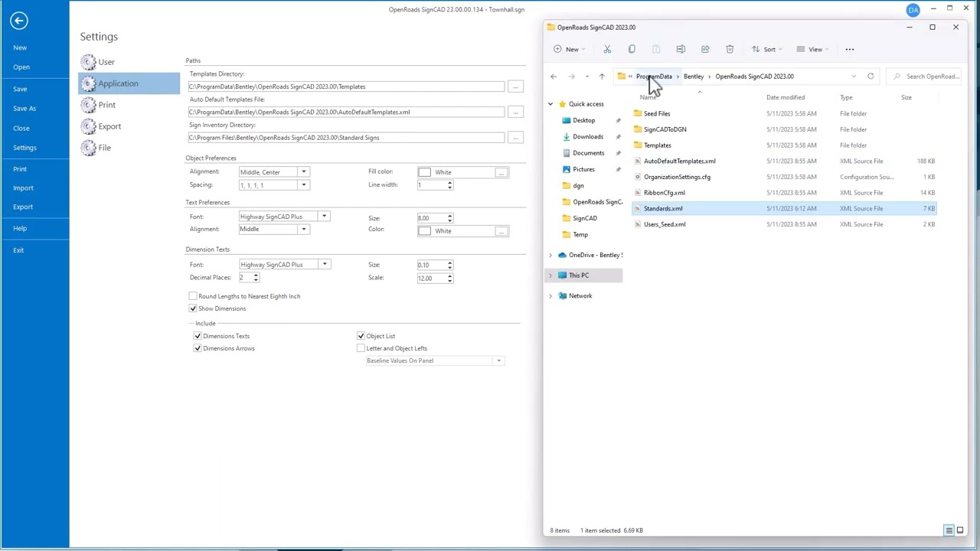Click the Sign Inventory Directory field
Image resolution: width=980 pixels, height=551 pixels.
click(346, 138)
